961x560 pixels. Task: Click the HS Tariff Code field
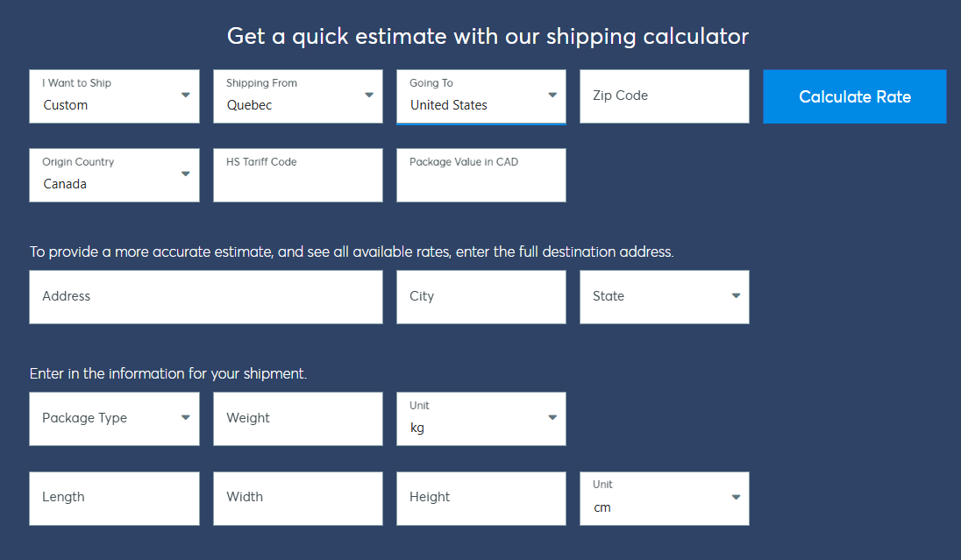tap(297, 175)
